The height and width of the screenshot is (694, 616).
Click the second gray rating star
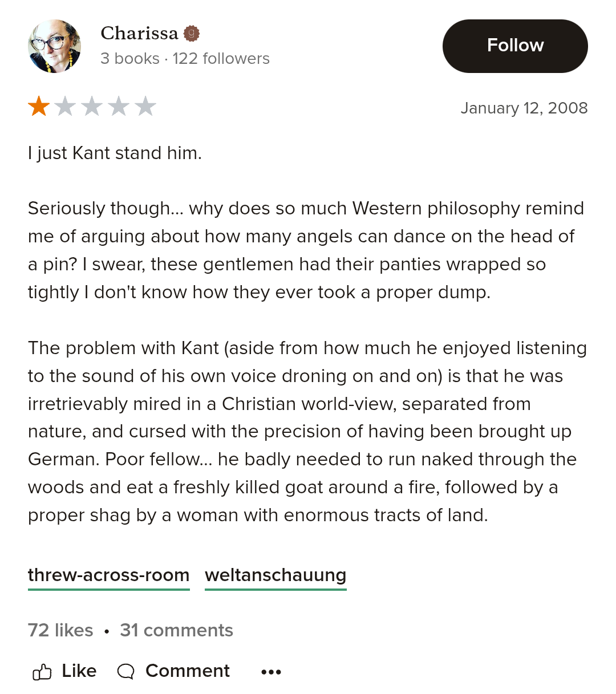point(66,107)
